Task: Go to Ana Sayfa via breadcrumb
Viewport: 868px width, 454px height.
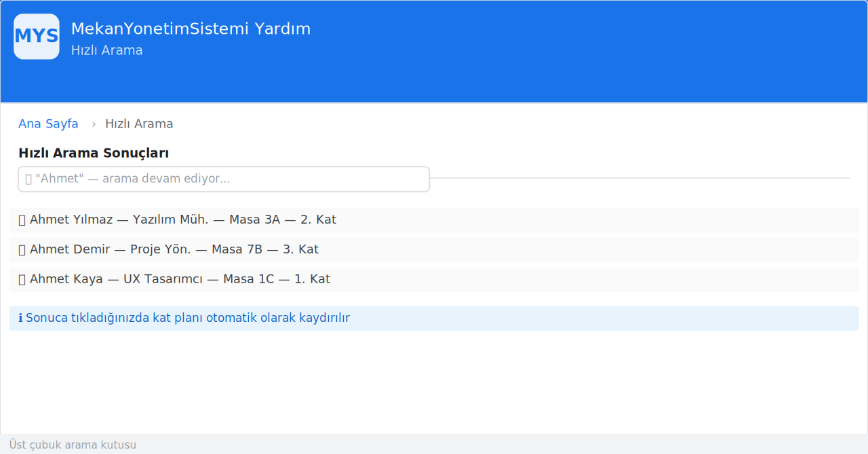Action: pyautogui.click(x=48, y=124)
